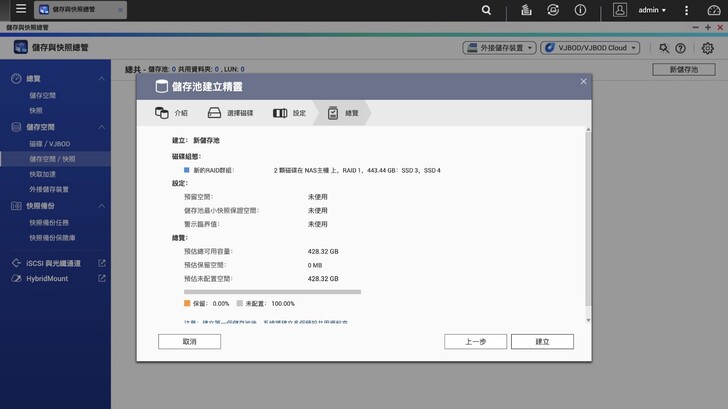Switch to the 儲存與快照總管 taskbar tab
728x409 pixels.
click(79, 10)
